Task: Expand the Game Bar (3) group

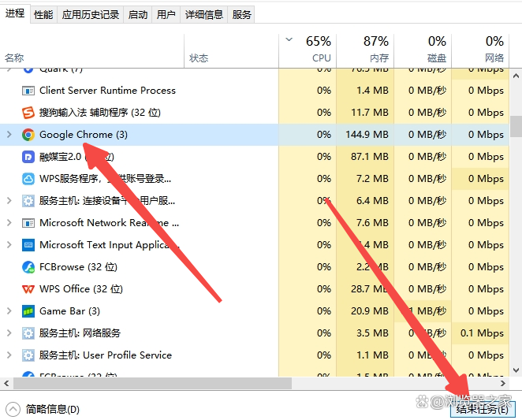Action: click(x=9, y=311)
